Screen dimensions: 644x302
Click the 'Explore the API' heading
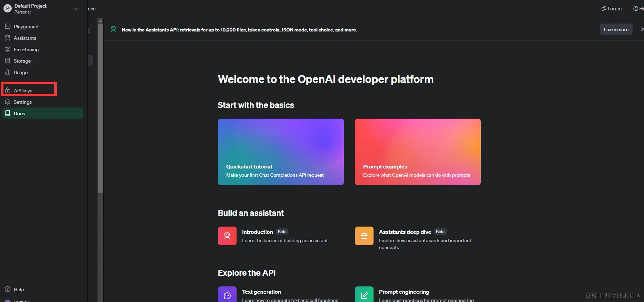[x=247, y=273]
